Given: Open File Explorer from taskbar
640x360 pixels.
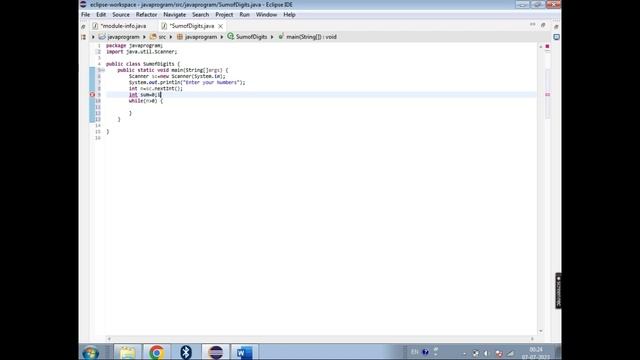Looking at the screenshot, I should point(127,353).
